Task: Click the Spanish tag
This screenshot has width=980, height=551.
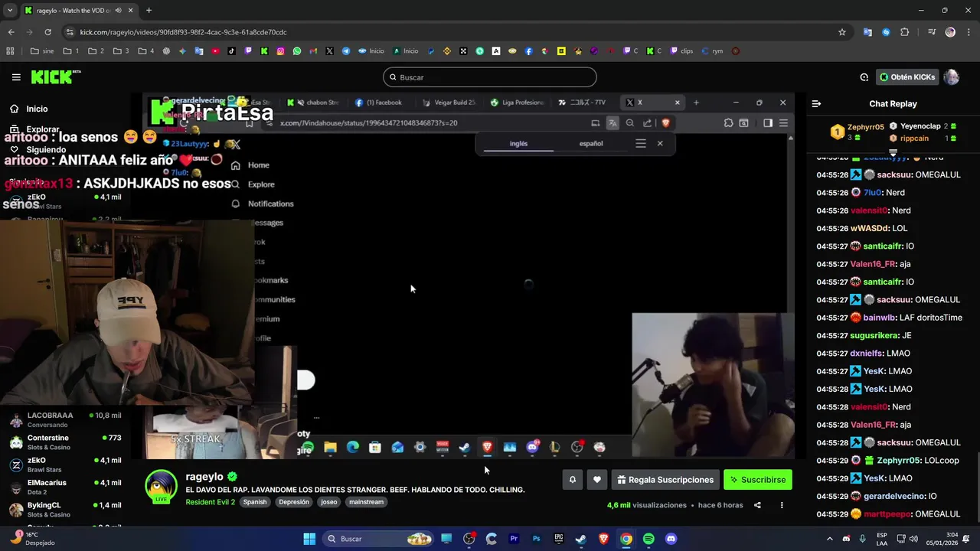Action: click(255, 502)
